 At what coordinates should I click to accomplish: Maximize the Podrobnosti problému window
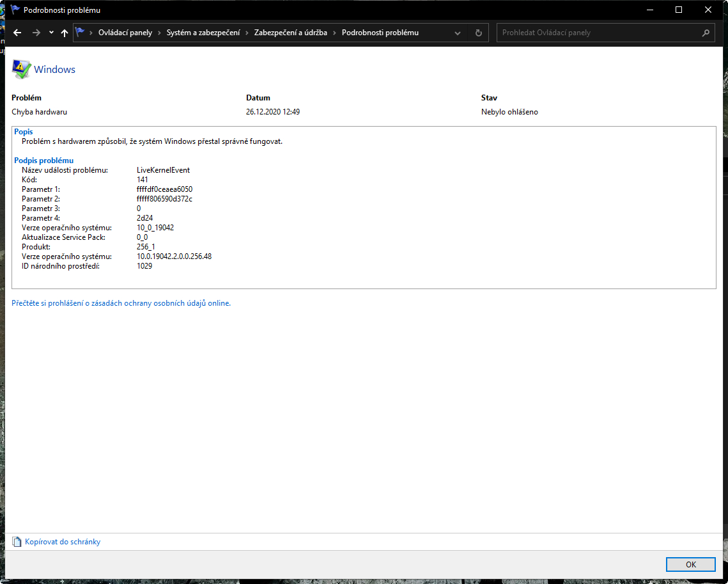click(679, 10)
